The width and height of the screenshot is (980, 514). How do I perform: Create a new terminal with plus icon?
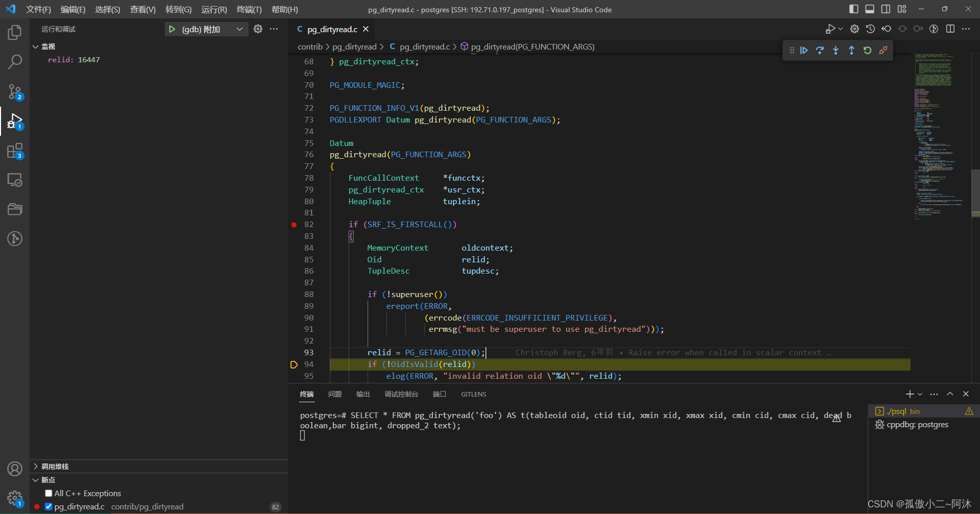(x=910, y=394)
